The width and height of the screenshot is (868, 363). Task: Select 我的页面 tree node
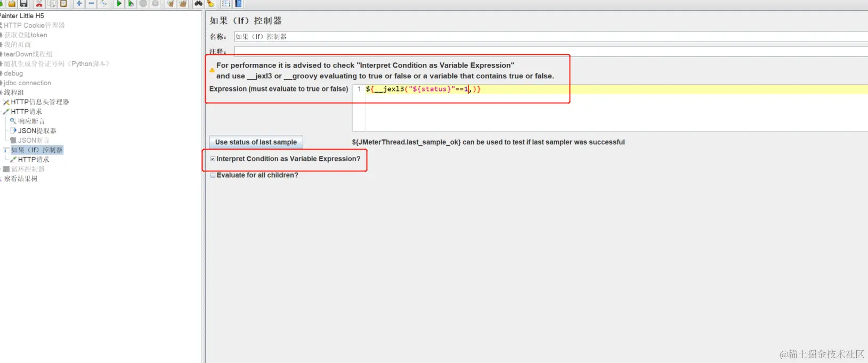18,45
